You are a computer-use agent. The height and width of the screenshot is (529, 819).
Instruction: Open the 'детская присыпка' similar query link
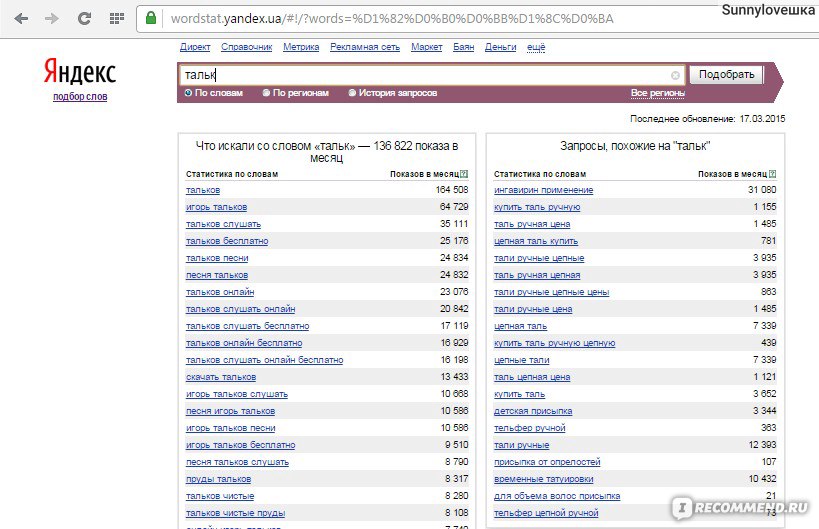click(x=533, y=411)
